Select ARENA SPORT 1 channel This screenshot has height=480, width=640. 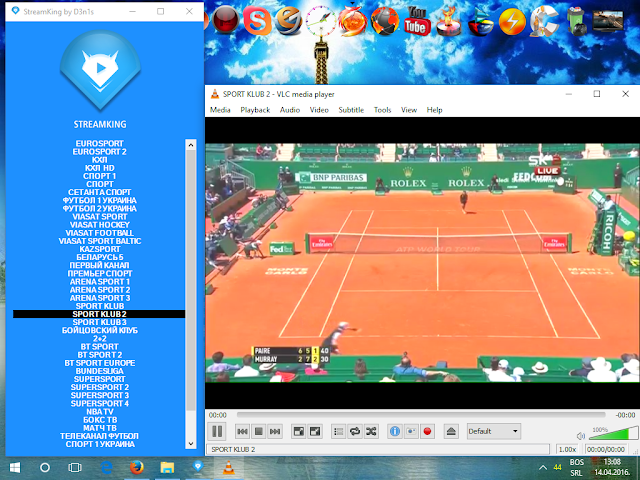click(99, 282)
